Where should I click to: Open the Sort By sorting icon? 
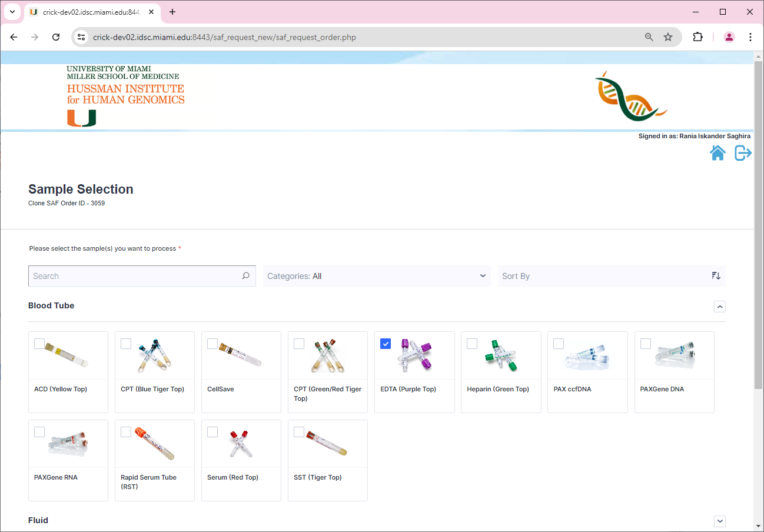[x=715, y=275]
